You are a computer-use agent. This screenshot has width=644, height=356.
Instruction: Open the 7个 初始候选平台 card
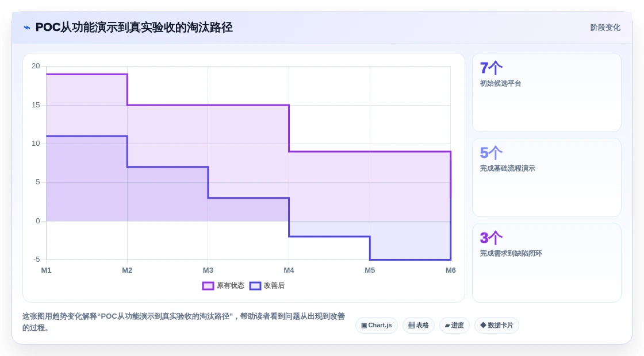[x=547, y=92]
